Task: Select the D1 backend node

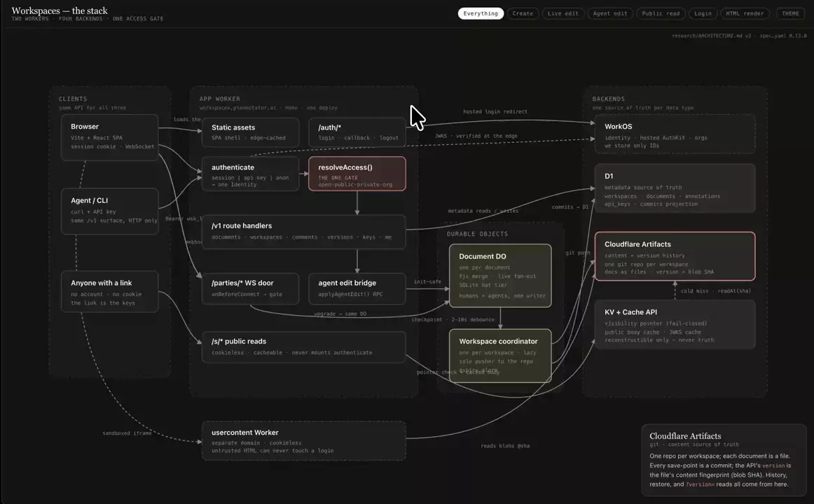Action: [x=675, y=188]
